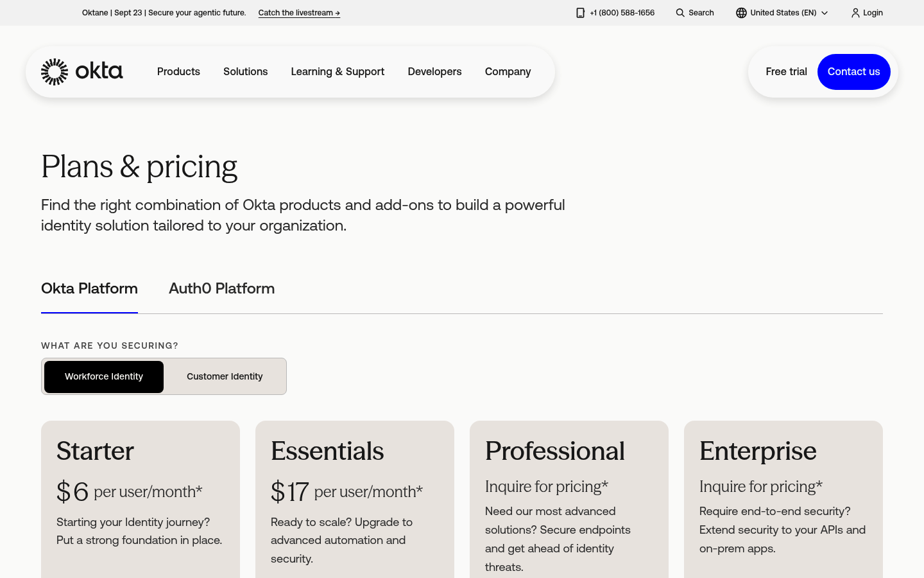Image resolution: width=924 pixels, height=578 pixels.
Task: Select the Customer Identity option
Action: click(225, 377)
